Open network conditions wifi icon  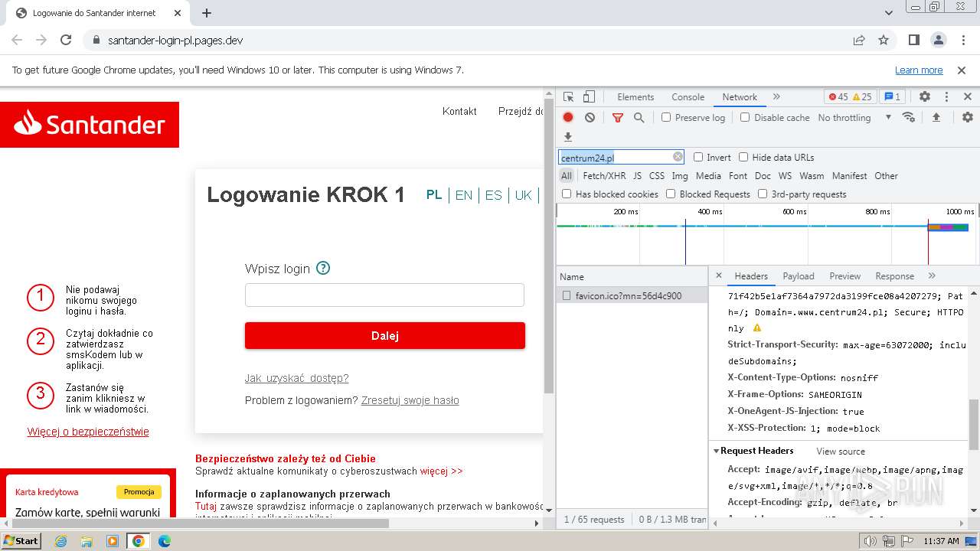coord(909,117)
